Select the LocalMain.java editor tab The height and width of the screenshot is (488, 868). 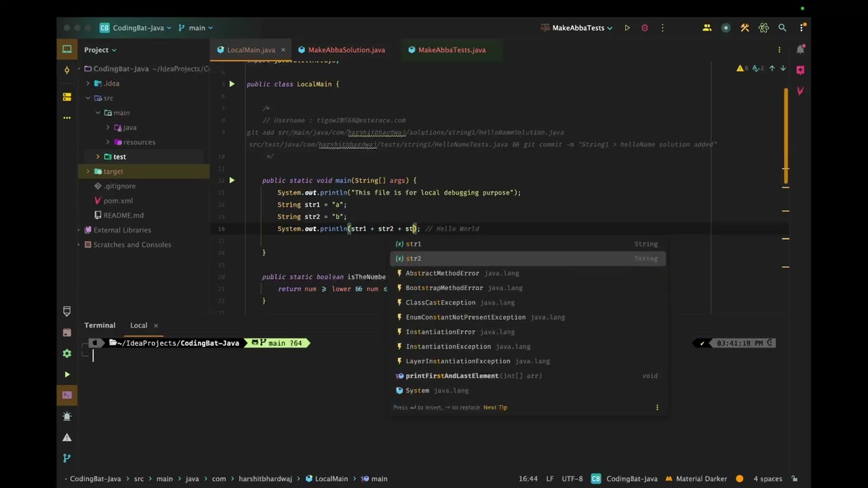tap(251, 49)
